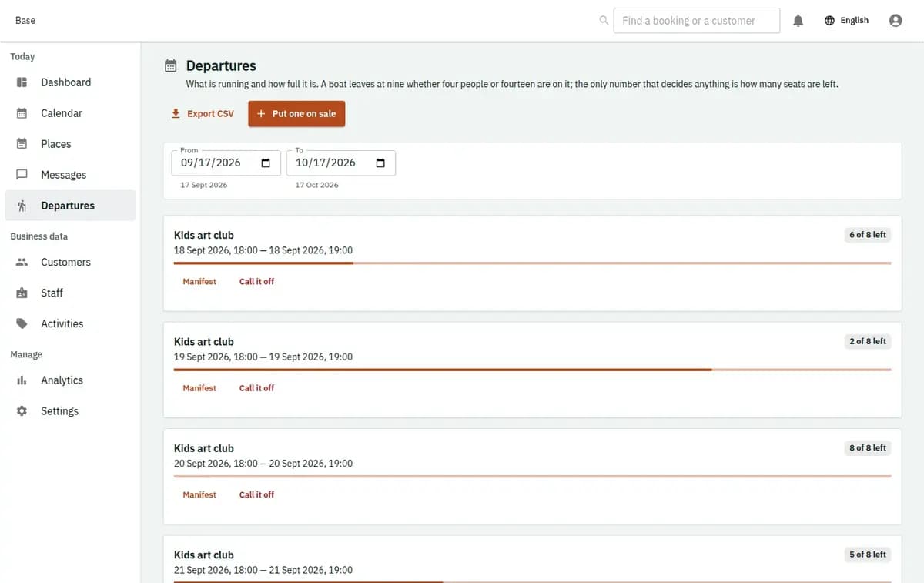Click the Activities tag icon
Screen dimensions: 924x583
(x=22, y=323)
